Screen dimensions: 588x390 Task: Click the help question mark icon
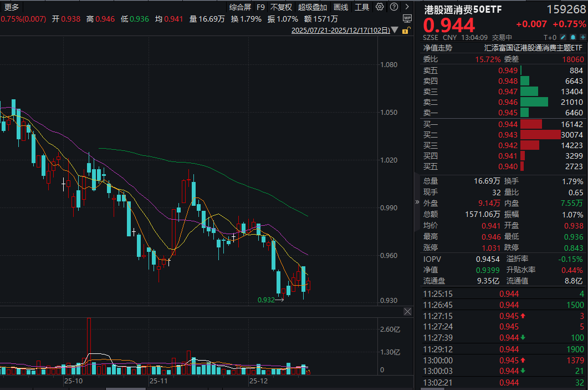pyautogui.click(x=393, y=7)
